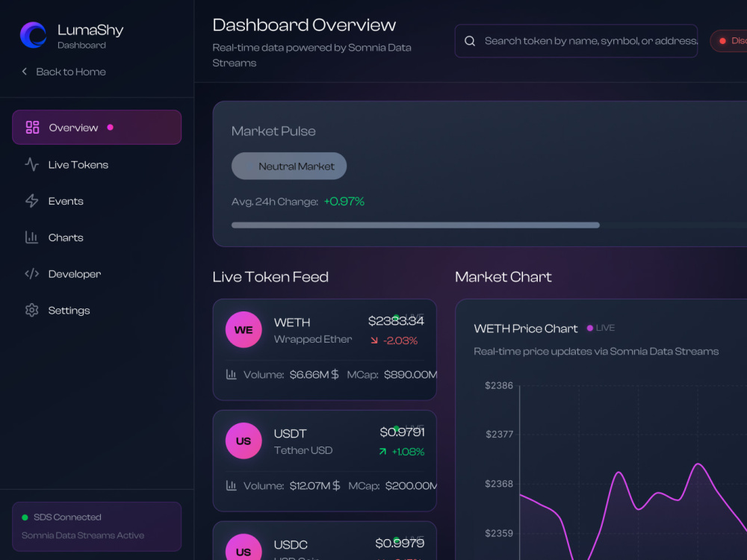
Task: Click the $2359 axis label
Action: pyautogui.click(x=499, y=533)
